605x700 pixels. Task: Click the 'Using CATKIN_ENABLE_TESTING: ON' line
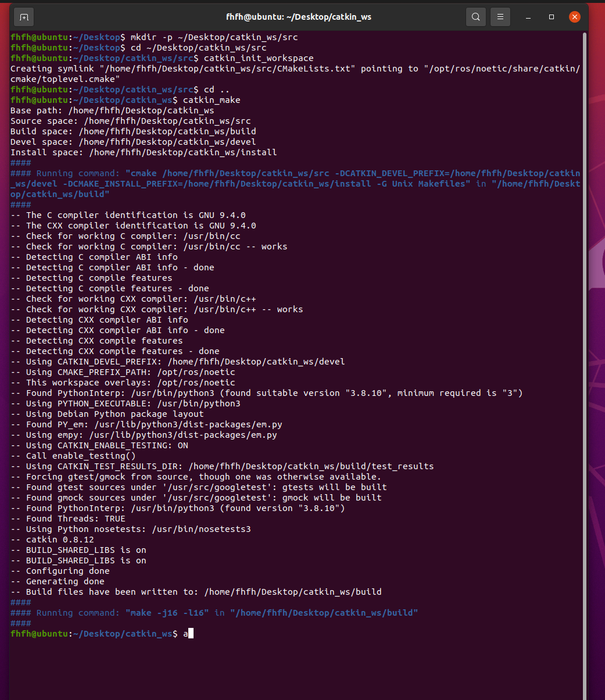[107, 445]
